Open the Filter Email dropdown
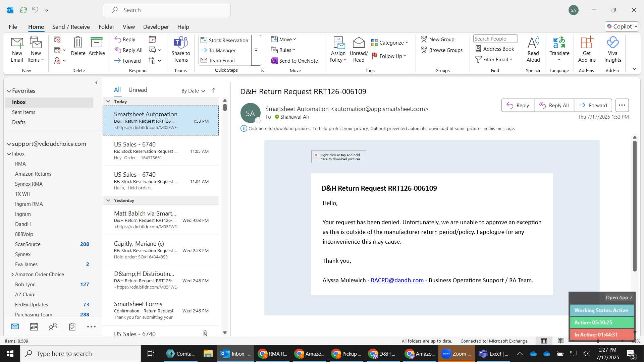 494,59
